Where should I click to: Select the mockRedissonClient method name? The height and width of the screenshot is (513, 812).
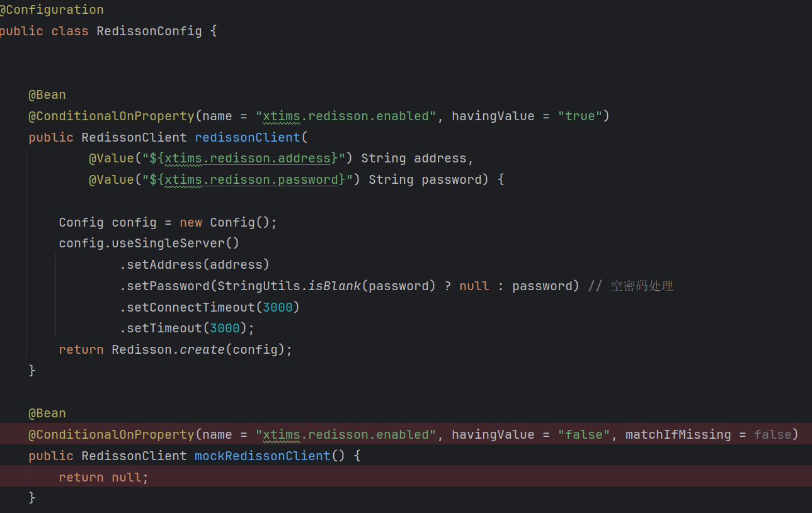coord(262,456)
